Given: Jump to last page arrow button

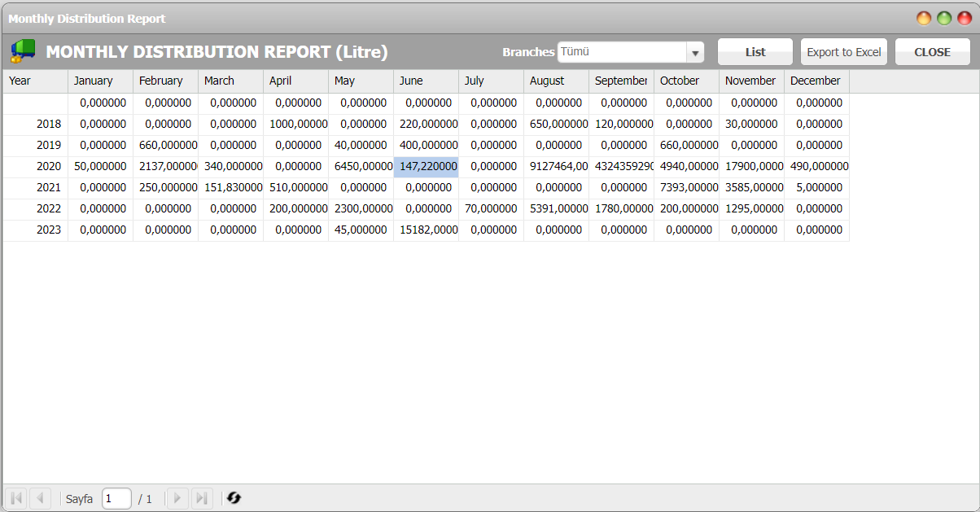Looking at the screenshot, I should pyautogui.click(x=202, y=498).
